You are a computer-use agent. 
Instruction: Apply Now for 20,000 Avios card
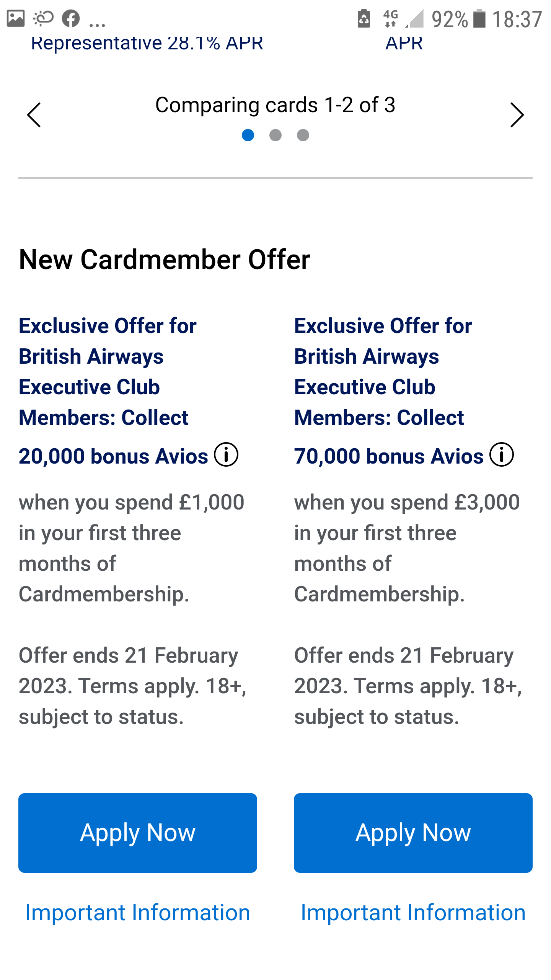pyautogui.click(x=138, y=833)
